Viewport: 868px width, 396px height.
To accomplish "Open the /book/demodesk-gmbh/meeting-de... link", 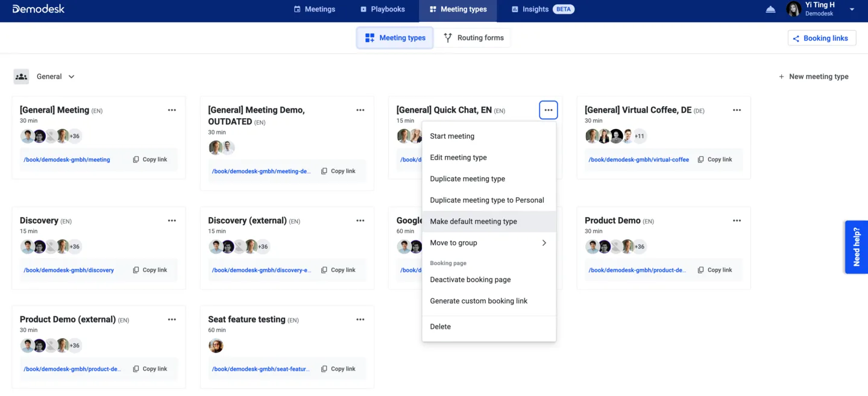I will coord(262,171).
